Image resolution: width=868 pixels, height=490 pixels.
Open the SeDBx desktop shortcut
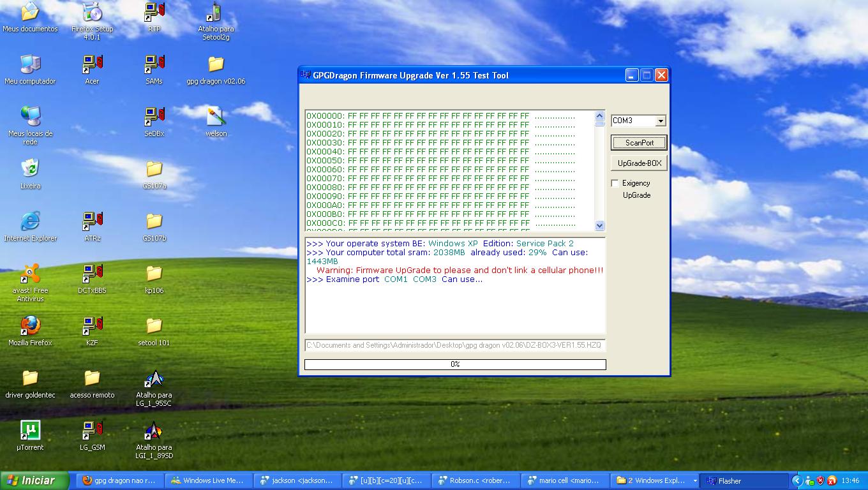coord(154,117)
